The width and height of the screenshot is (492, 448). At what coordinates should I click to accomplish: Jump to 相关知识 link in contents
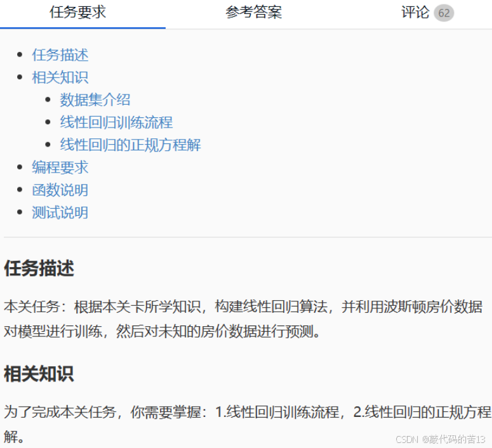[x=60, y=77]
